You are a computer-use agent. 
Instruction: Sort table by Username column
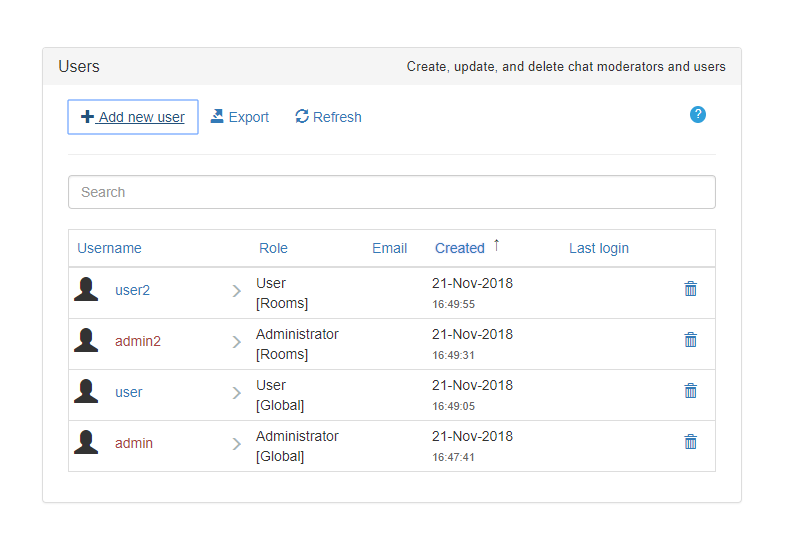[x=109, y=248]
